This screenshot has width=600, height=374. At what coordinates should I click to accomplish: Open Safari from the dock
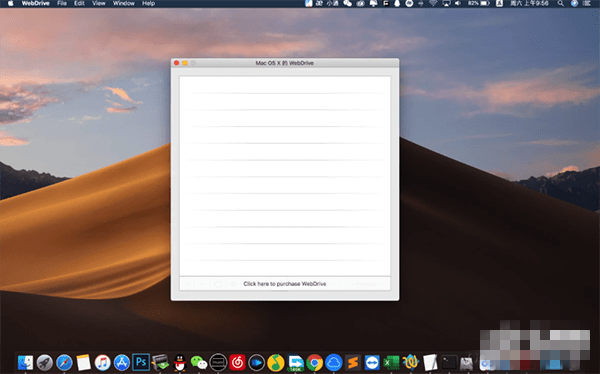[64, 362]
